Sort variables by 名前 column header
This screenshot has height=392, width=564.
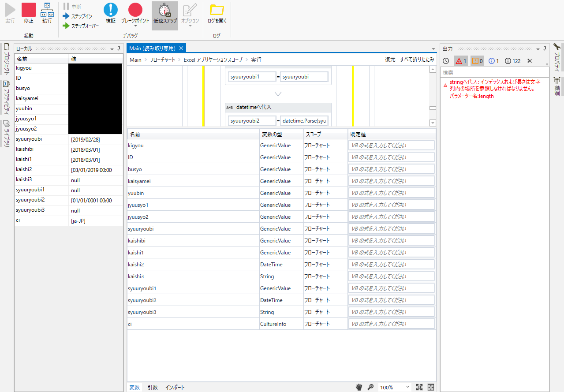click(x=193, y=134)
